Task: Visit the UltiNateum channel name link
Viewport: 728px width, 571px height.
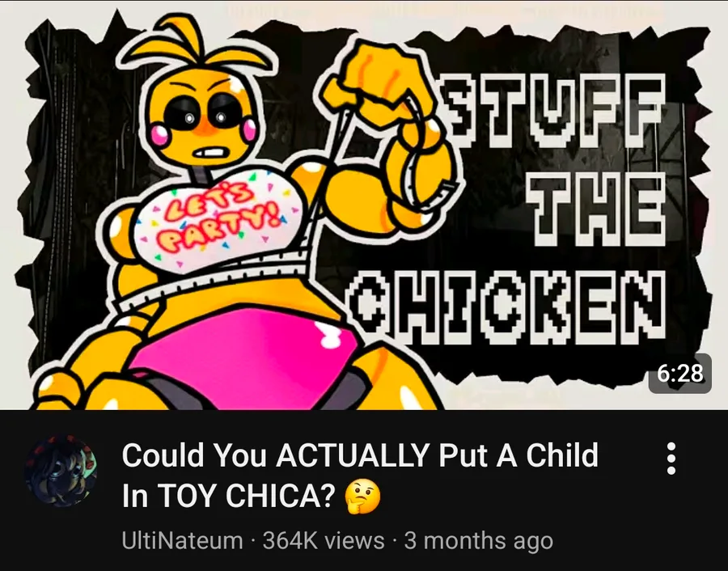Action: 182,541
